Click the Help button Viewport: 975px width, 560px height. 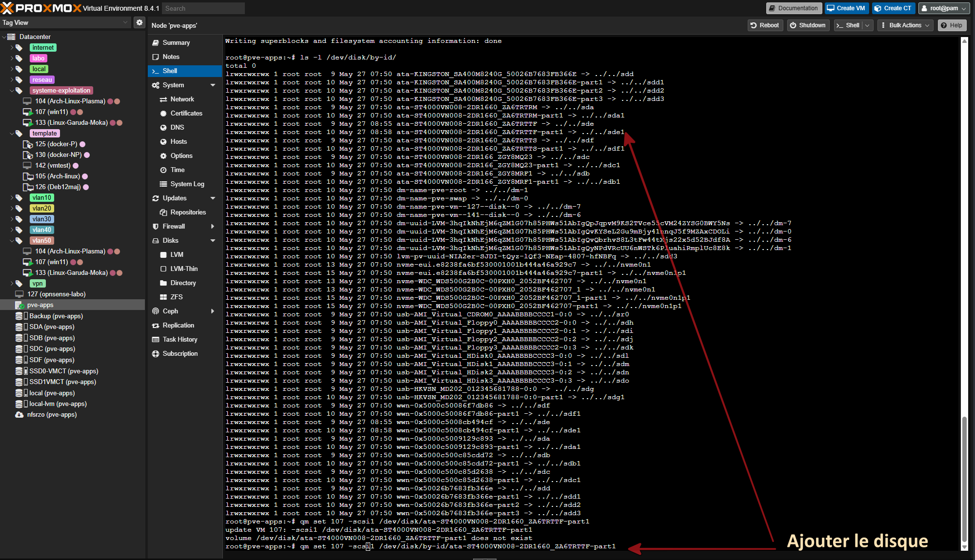(952, 25)
